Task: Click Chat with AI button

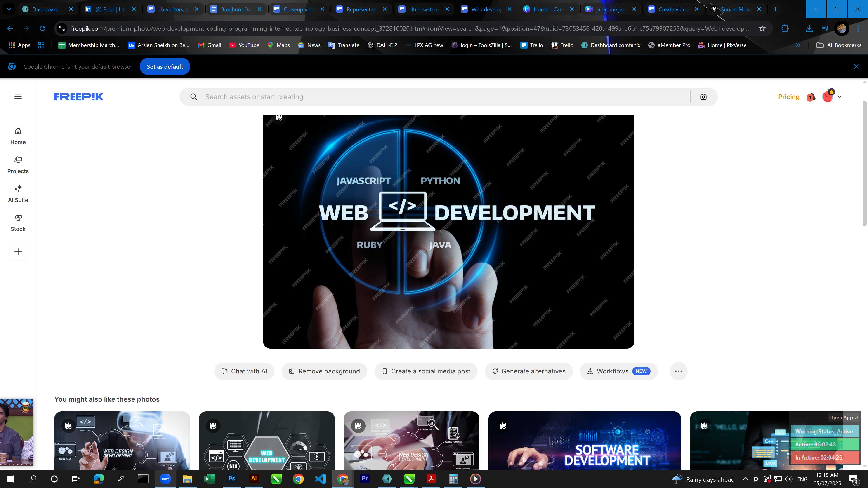Action: [244, 371]
